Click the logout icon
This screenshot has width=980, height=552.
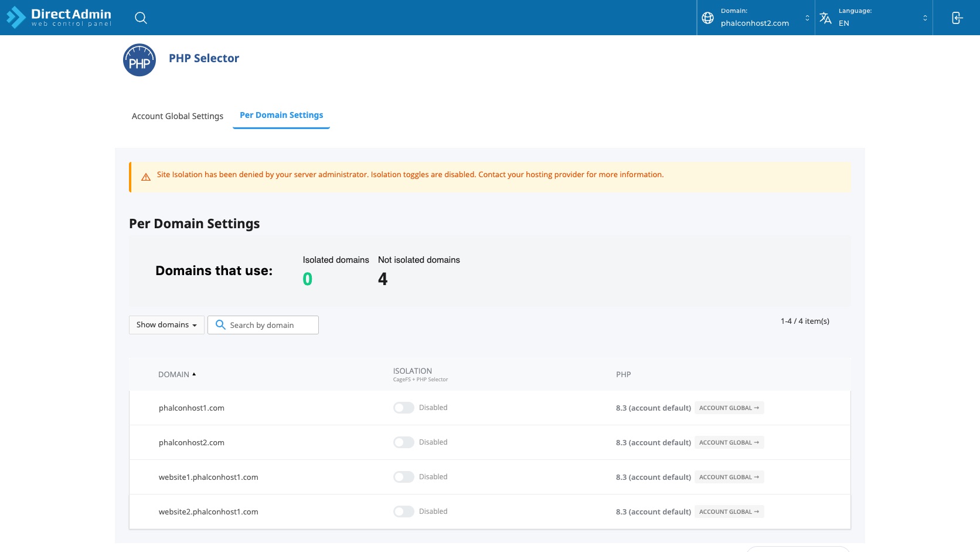click(957, 18)
